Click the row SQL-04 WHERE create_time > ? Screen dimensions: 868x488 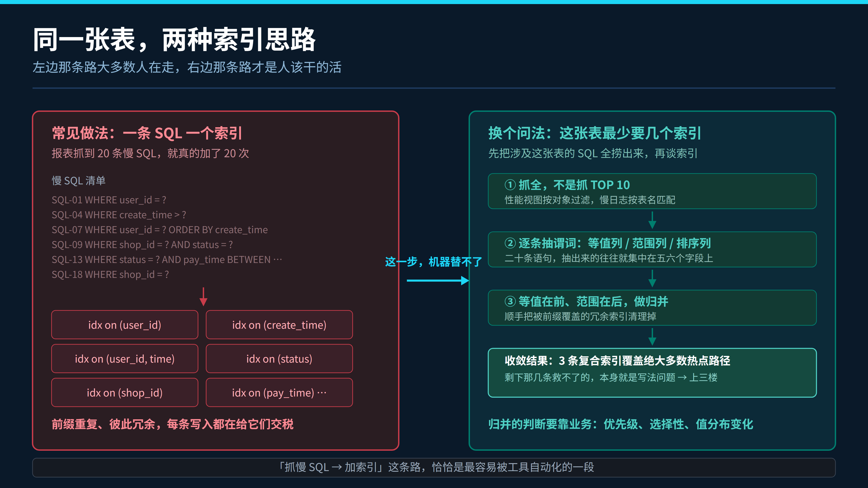[x=119, y=215]
